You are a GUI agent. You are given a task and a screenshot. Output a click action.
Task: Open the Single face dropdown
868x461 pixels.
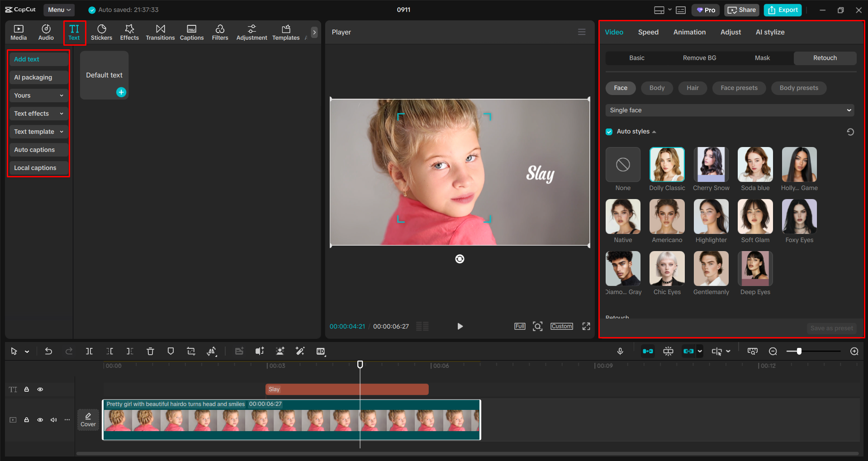click(x=729, y=110)
